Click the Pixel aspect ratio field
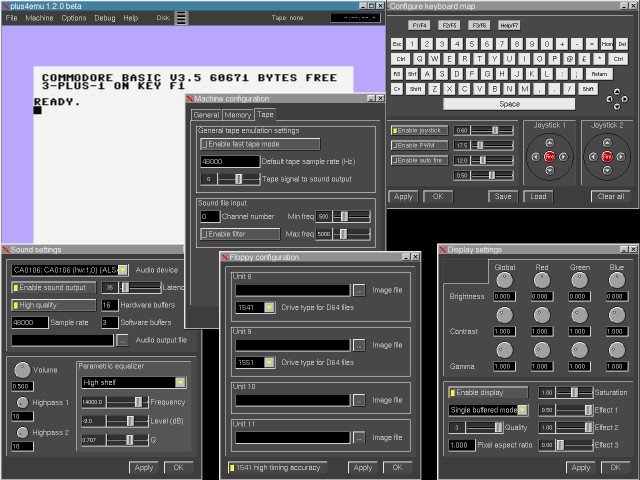The image size is (640, 480). (x=462, y=445)
